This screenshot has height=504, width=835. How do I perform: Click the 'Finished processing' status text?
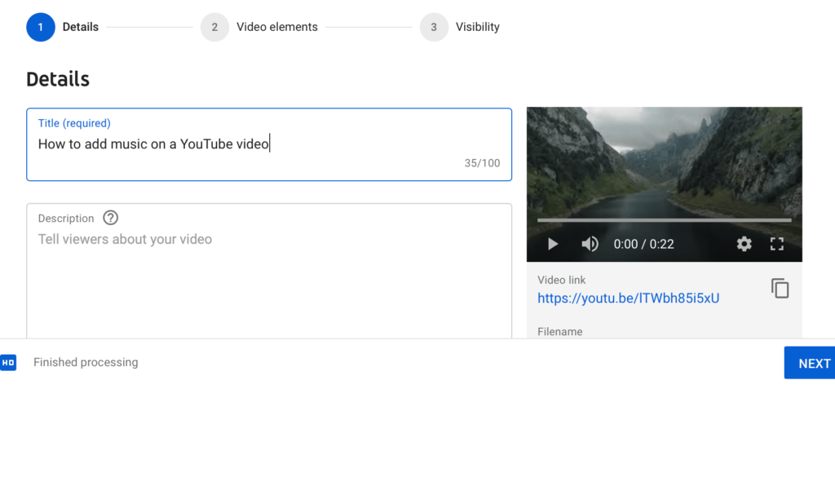coord(86,362)
